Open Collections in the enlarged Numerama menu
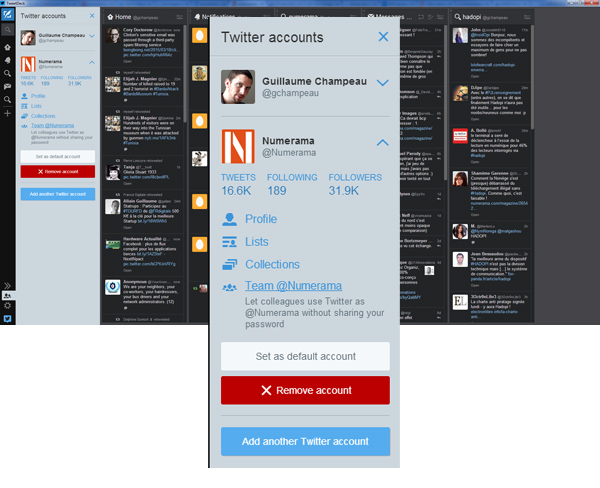This screenshot has width=600, height=488. pos(272,264)
